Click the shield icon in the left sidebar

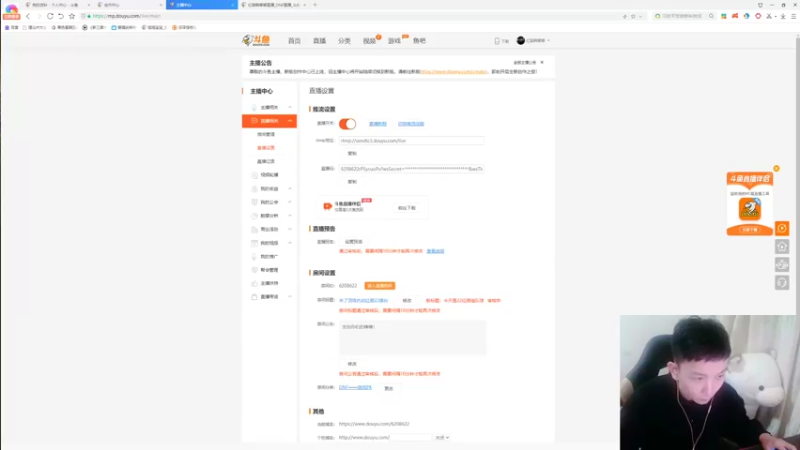[x=254, y=202]
